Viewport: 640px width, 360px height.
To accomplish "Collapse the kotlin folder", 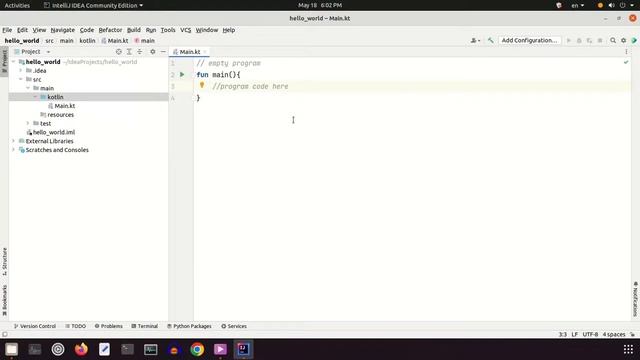I will (x=36, y=97).
